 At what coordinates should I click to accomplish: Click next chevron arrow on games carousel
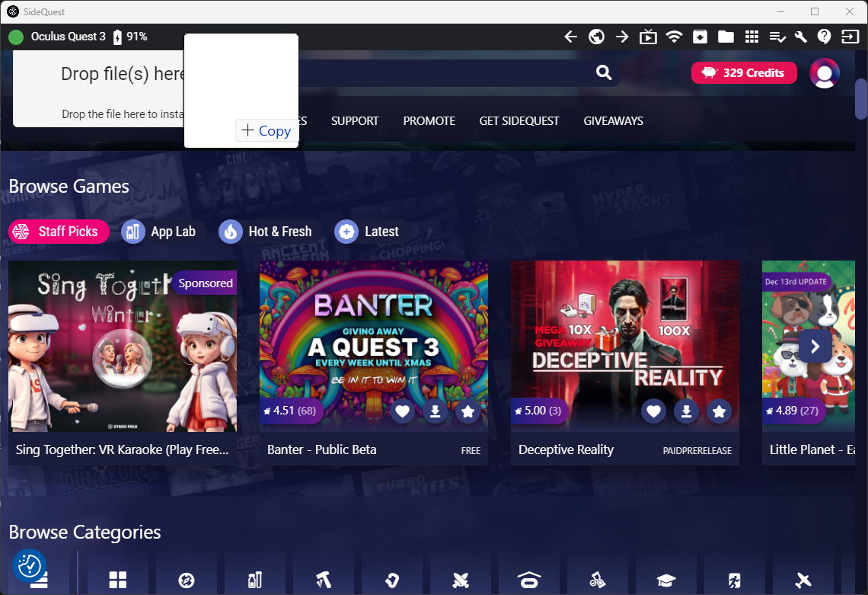[815, 346]
